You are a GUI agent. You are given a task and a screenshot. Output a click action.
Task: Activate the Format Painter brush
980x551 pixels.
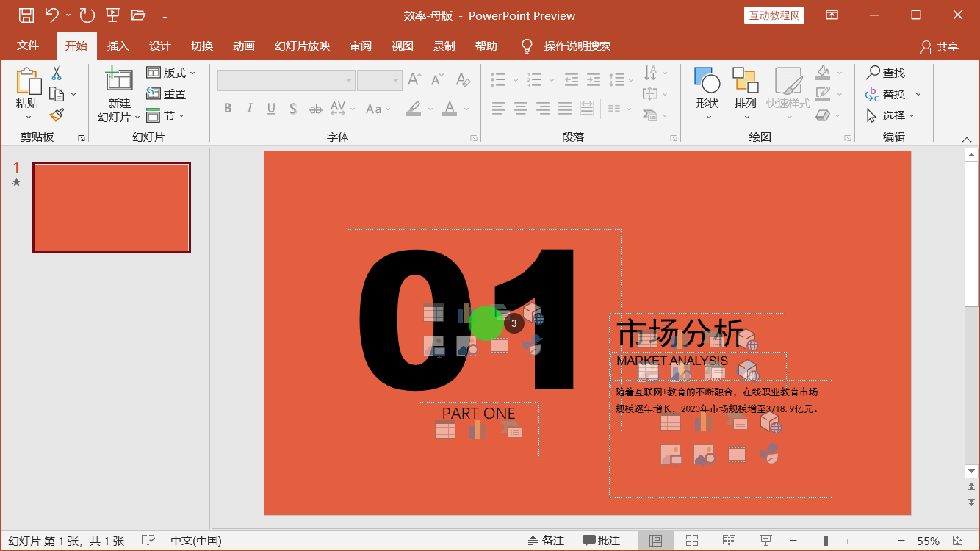click(57, 115)
